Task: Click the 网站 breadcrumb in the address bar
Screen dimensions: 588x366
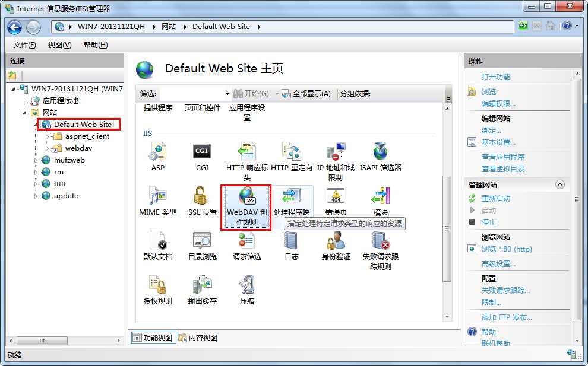Action: click(168, 27)
